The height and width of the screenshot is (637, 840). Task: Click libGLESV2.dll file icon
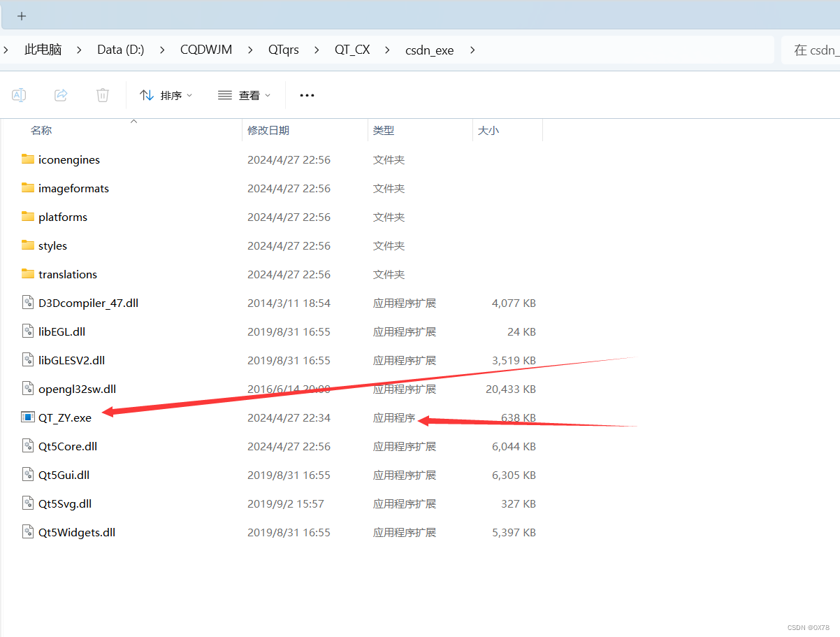(28, 360)
